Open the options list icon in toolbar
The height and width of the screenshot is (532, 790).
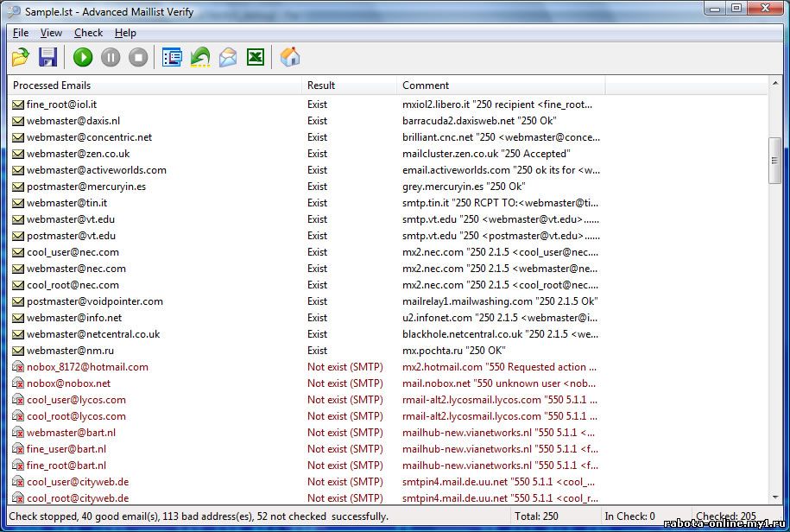coord(172,58)
